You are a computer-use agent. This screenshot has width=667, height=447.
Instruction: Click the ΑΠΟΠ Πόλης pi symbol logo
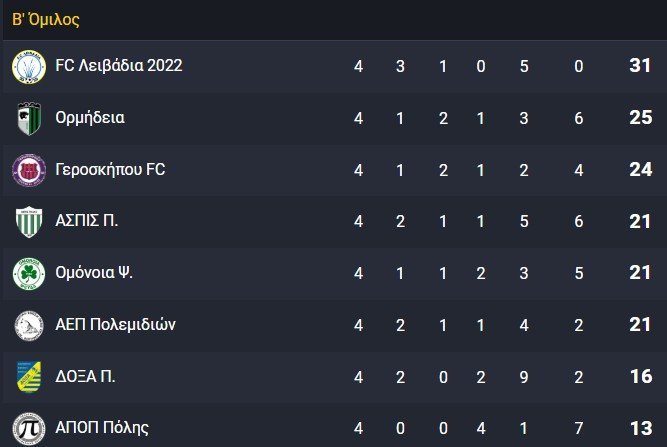(x=29, y=429)
